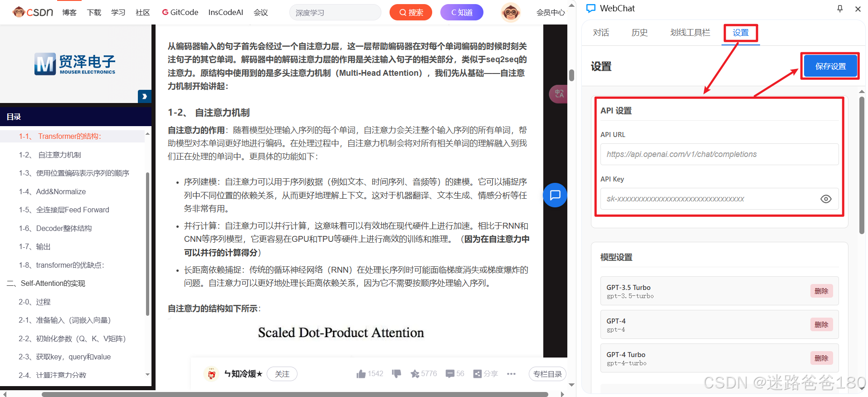Click the 保存设置 button
The image size is (868, 397).
[830, 66]
